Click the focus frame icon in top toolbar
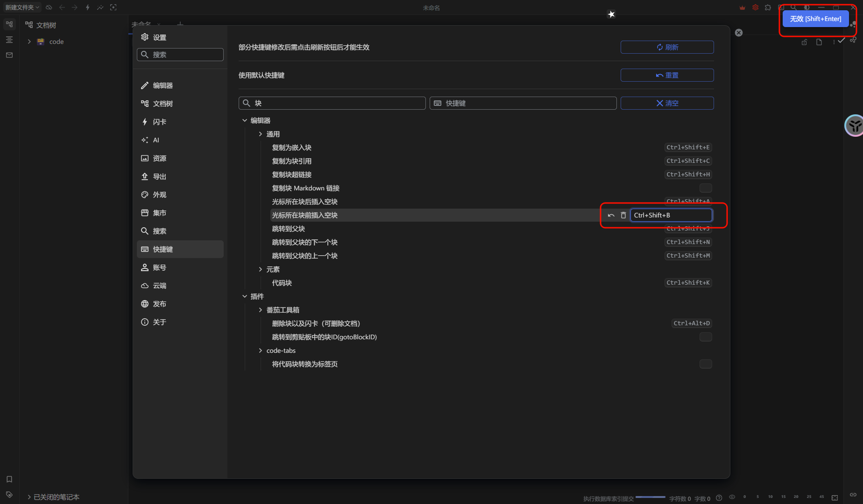The image size is (863, 504). click(113, 7)
